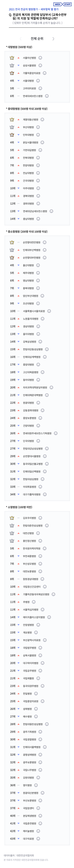The image size is (74, 868).
Task: Click the 고려대의료원 hospital name
Action: (29, 88)
